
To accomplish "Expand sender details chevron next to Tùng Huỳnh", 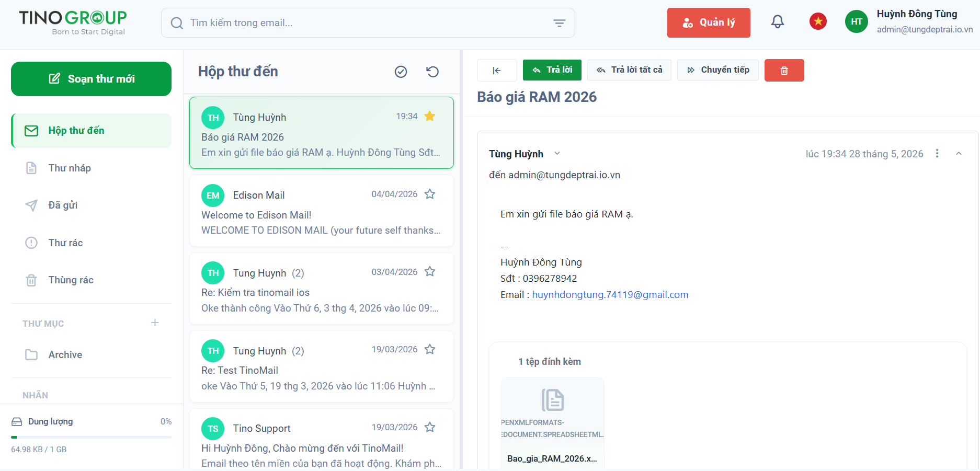I will (557, 153).
